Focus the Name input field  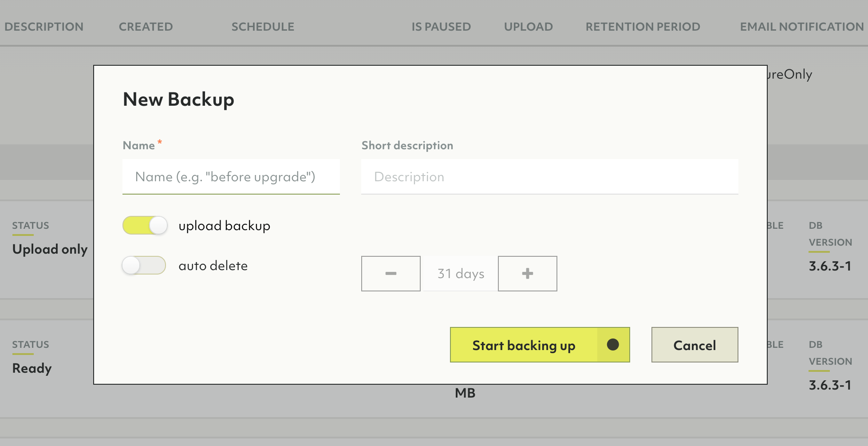click(x=231, y=177)
